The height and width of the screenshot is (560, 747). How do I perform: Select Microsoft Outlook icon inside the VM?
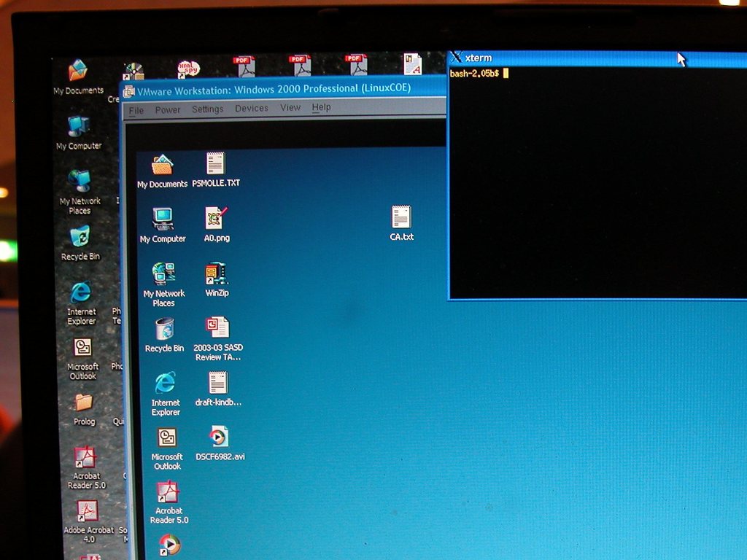click(x=167, y=437)
